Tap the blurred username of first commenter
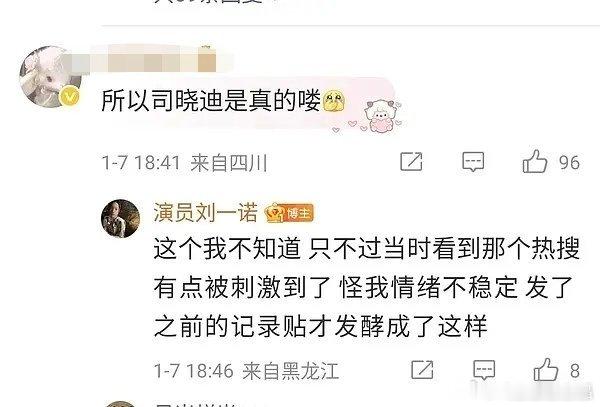The height and width of the screenshot is (407, 600). tap(148, 60)
